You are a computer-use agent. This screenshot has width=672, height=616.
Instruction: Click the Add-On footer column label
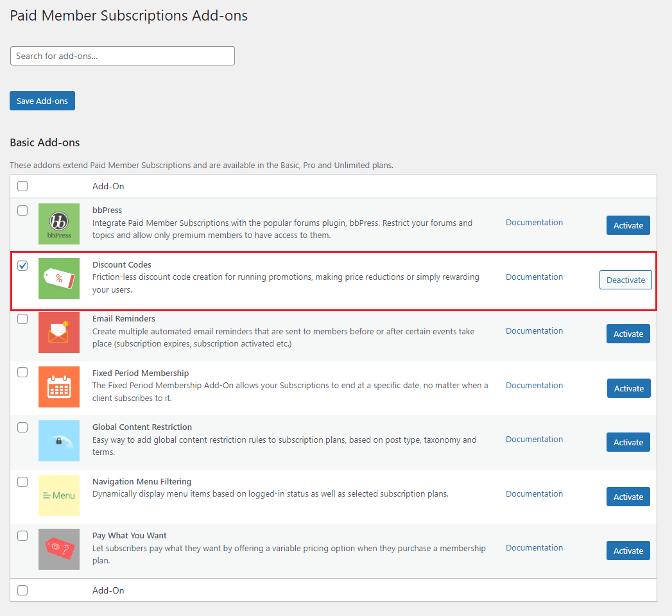pyautogui.click(x=108, y=590)
